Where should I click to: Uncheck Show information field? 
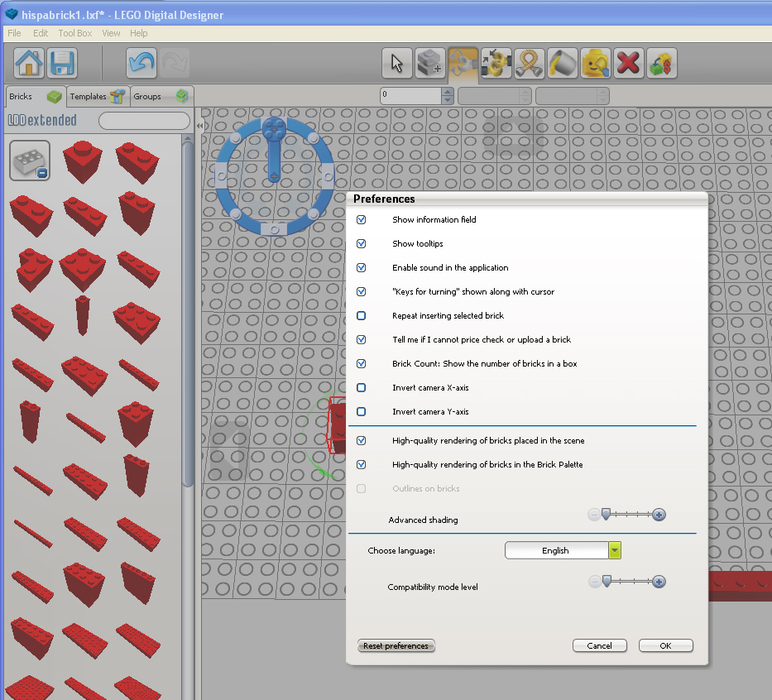362,219
